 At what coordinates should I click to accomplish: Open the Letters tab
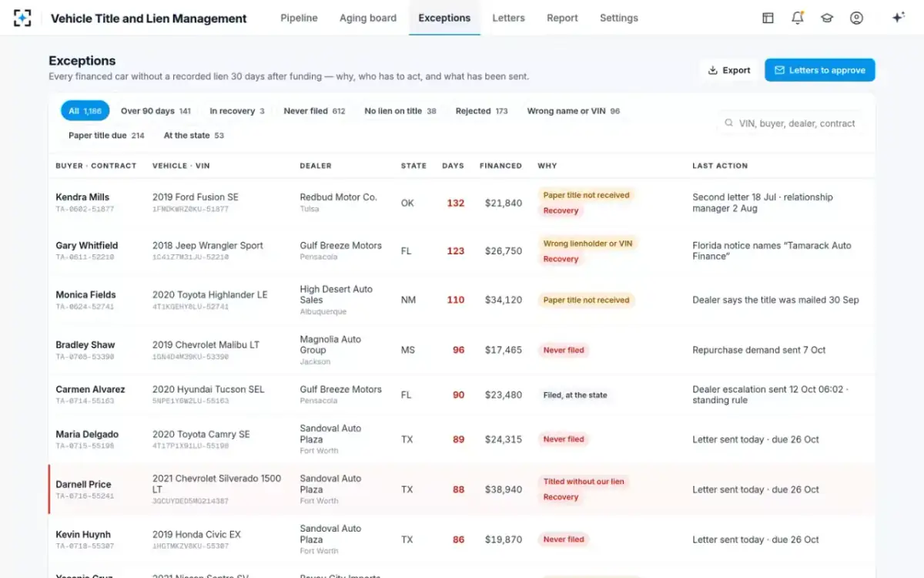tap(508, 18)
